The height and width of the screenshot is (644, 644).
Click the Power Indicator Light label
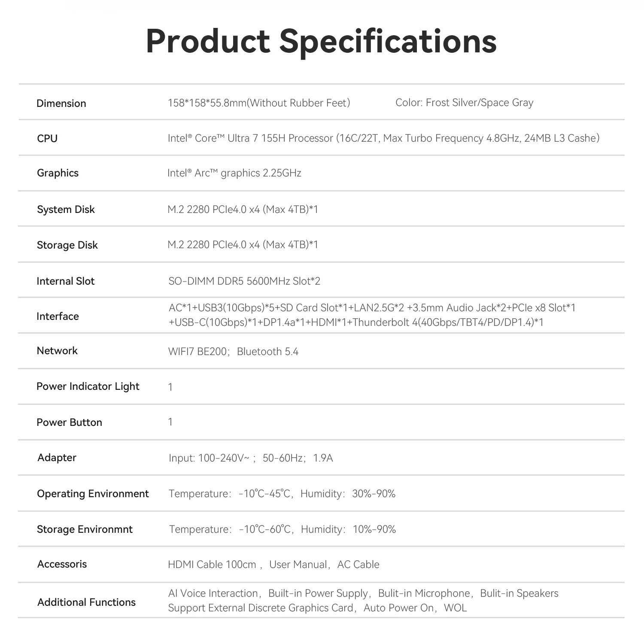point(88,386)
